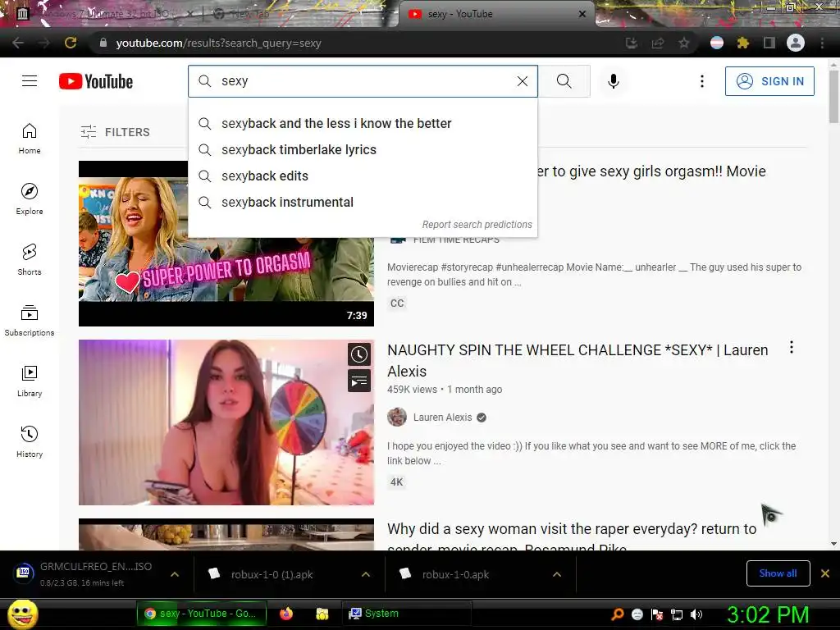Viewport: 840px width, 630px height.
Task: Go back with browser back arrow
Action: click(x=18, y=43)
